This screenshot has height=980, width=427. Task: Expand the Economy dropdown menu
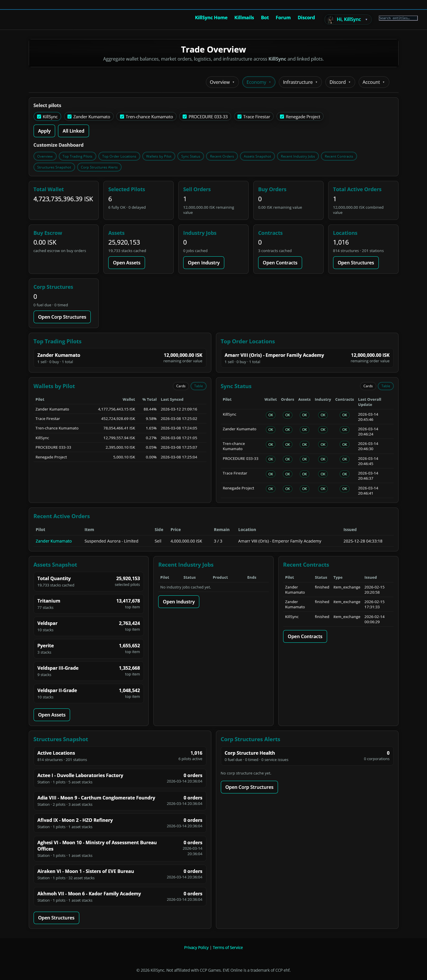pos(258,82)
